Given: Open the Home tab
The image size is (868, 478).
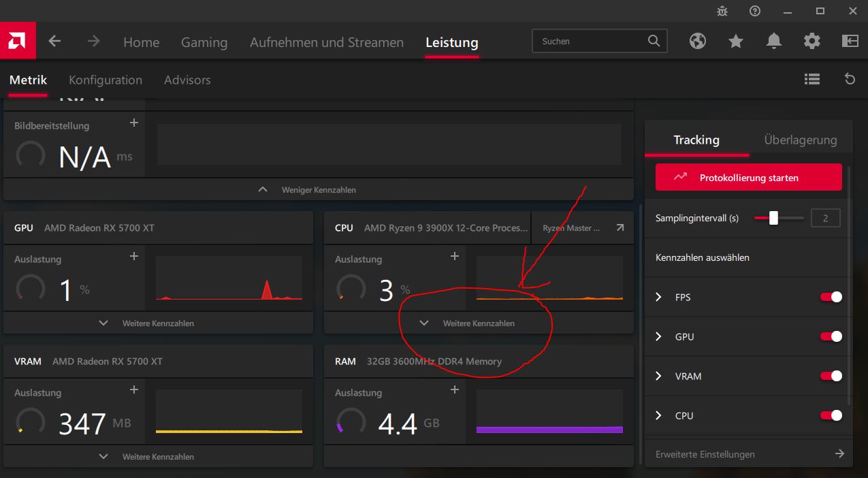Looking at the screenshot, I should coord(141,42).
